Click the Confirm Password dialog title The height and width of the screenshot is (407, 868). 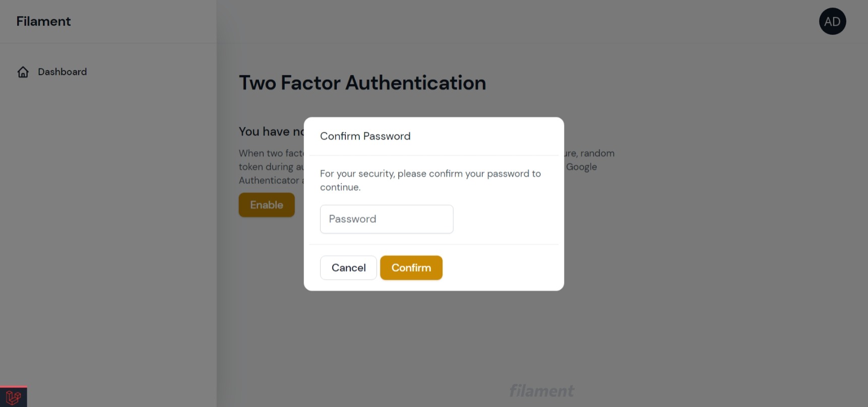365,136
